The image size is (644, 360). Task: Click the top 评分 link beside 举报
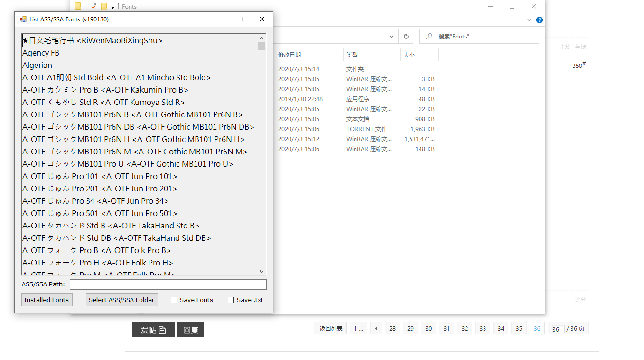point(564,47)
